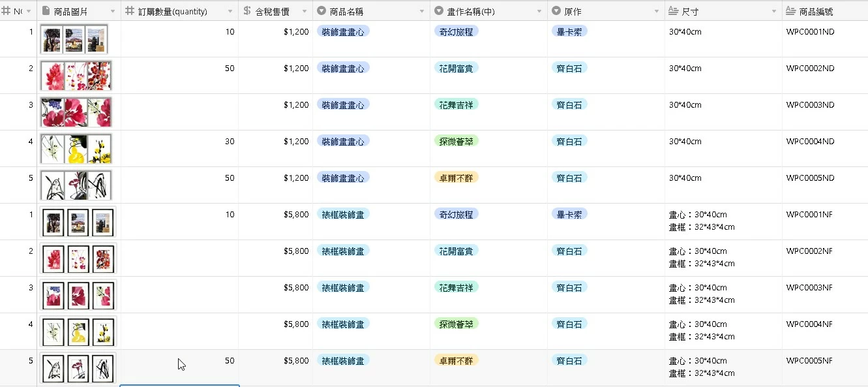Image resolution: width=868 pixels, height=387 pixels.
Task: Open image thumbnails for WPC0001ND row
Action: (x=74, y=39)
